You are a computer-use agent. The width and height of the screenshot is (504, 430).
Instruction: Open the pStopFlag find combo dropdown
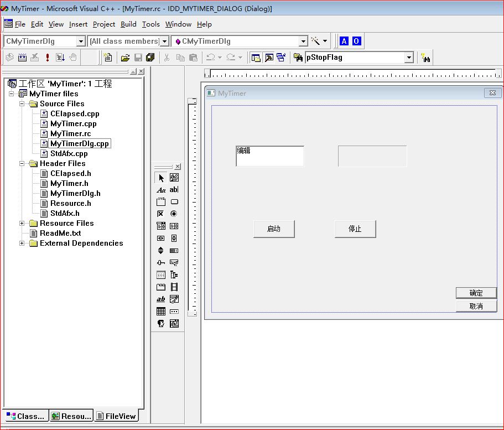click(x=409, y=58)
